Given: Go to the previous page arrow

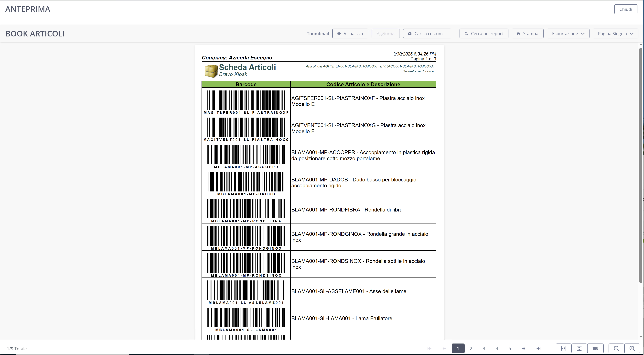Looking at the screenshot, I should tap(444, 348).
